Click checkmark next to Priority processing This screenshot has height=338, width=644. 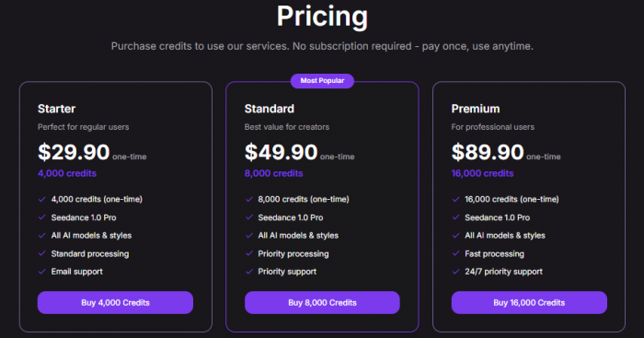point(249,253)
